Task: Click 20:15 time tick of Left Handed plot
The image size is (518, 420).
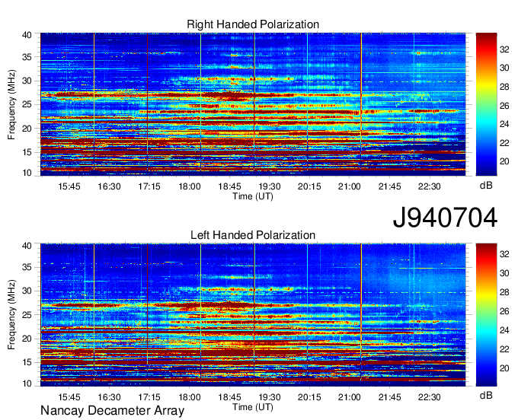Action: 309,397
